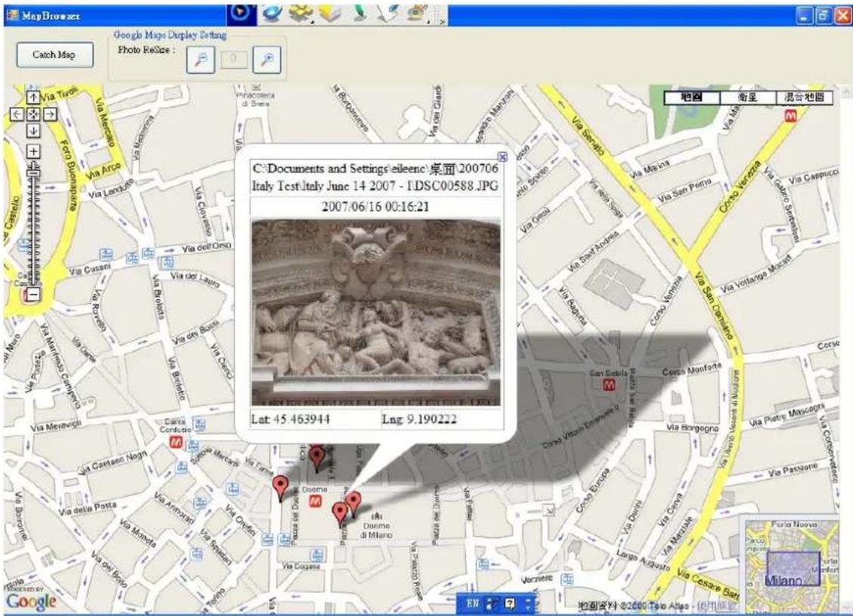
Task: Click the 2007/06/16 00:16:21 timestamp
Action: click(x=375, y=206)
